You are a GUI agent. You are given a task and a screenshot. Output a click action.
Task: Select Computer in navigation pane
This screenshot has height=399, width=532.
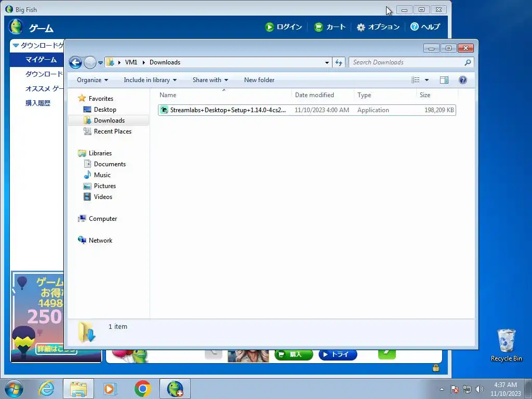click(x=103, y=219)
